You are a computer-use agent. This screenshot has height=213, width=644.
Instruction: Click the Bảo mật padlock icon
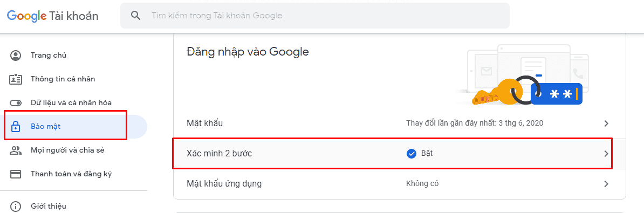16,126
